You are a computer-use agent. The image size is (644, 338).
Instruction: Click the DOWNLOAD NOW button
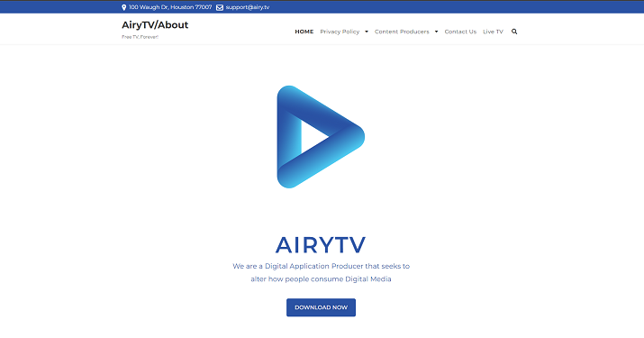pos(321,307)
